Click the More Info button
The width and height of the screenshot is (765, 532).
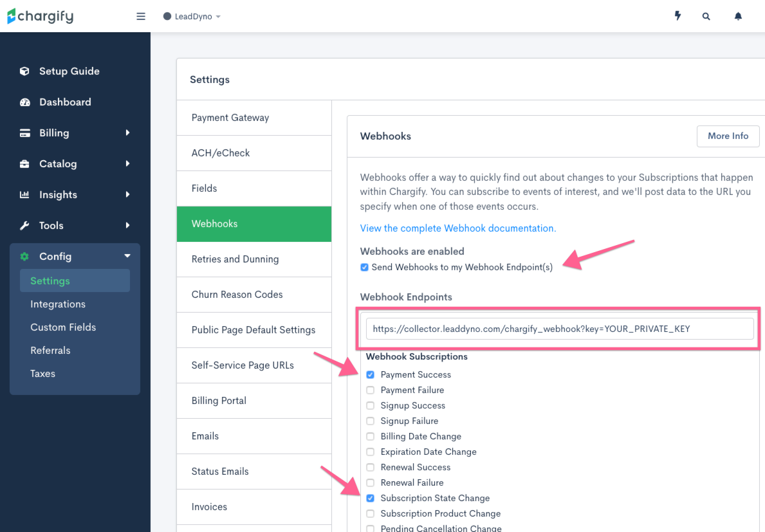(x=728, y=136)
